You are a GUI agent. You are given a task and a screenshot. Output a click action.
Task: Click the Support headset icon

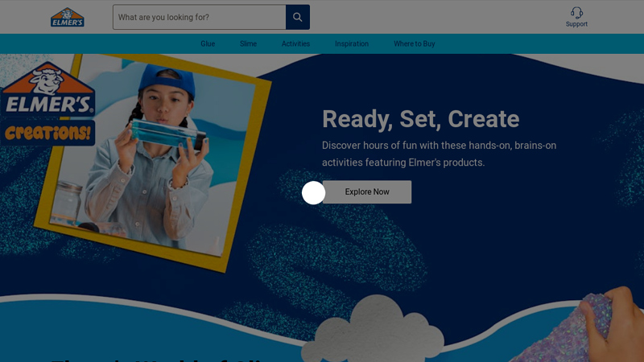pos(576,13)
